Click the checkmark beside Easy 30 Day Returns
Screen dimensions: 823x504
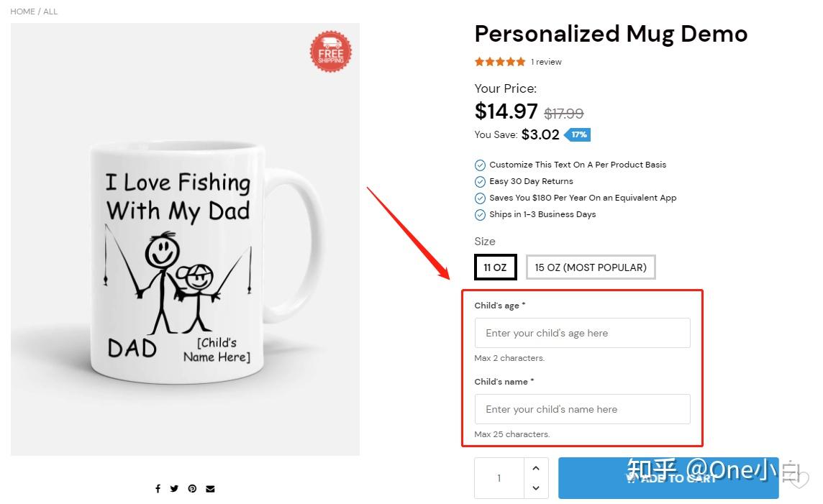[480, 181]
